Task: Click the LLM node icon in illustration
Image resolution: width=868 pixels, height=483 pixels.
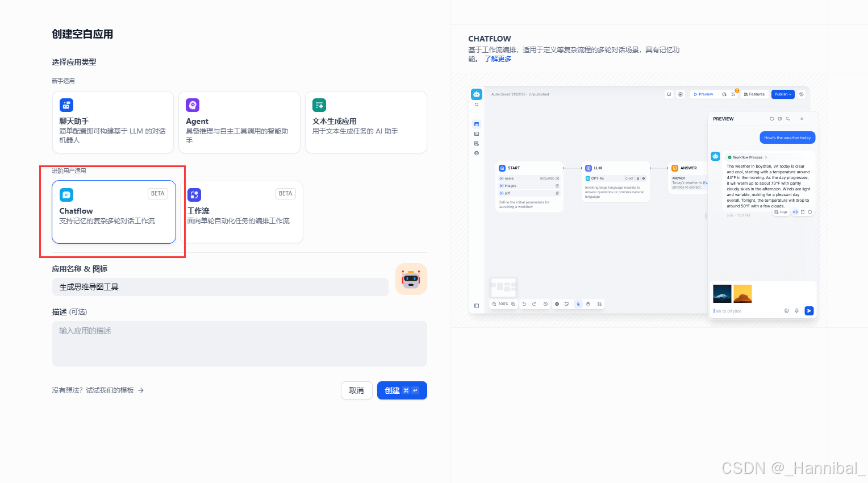Action: coord(589,168)
